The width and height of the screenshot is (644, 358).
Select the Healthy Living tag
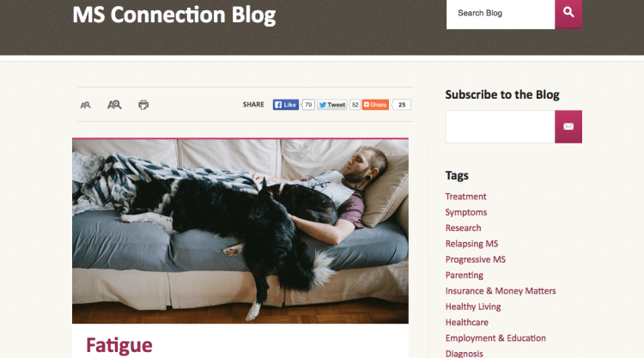pyautogui.click(x=473, y=306)
